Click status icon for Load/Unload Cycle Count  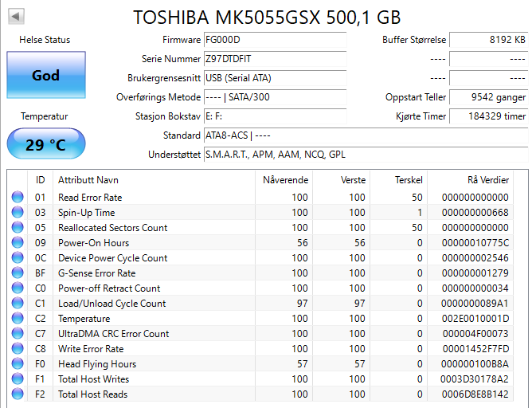click(18, 303)
